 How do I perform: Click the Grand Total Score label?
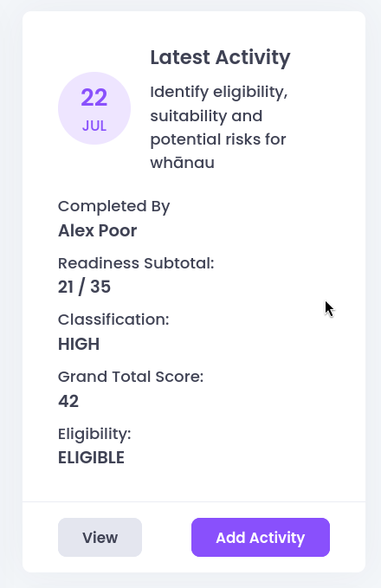(131, 377)
